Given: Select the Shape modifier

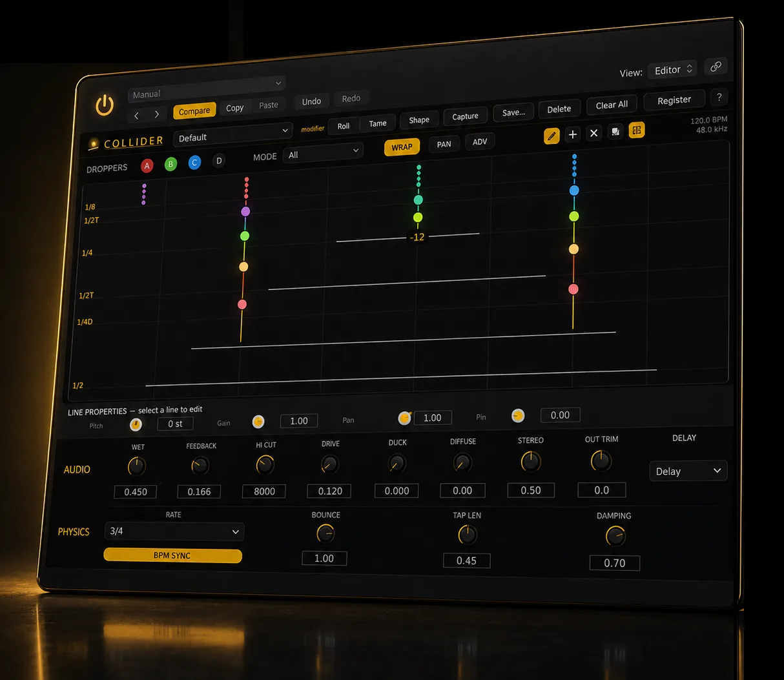Looking at the screenshot, I should (419, 120).
